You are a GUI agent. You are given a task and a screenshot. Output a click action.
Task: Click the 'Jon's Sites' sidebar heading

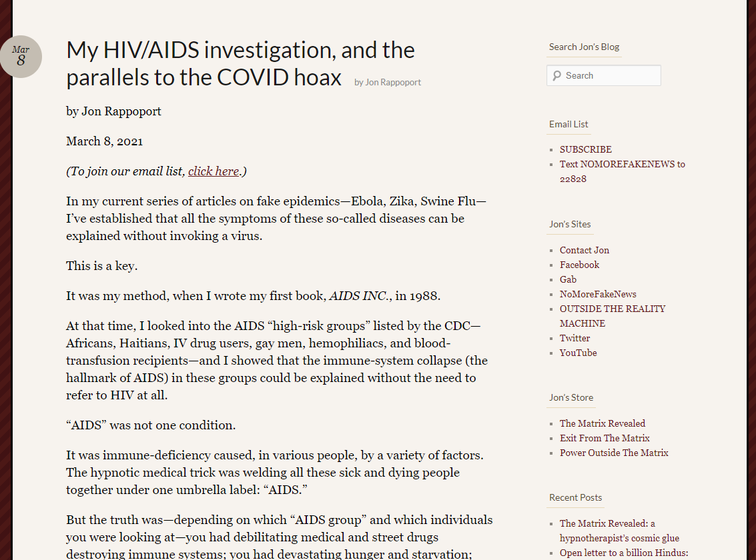tap(570, 225)
